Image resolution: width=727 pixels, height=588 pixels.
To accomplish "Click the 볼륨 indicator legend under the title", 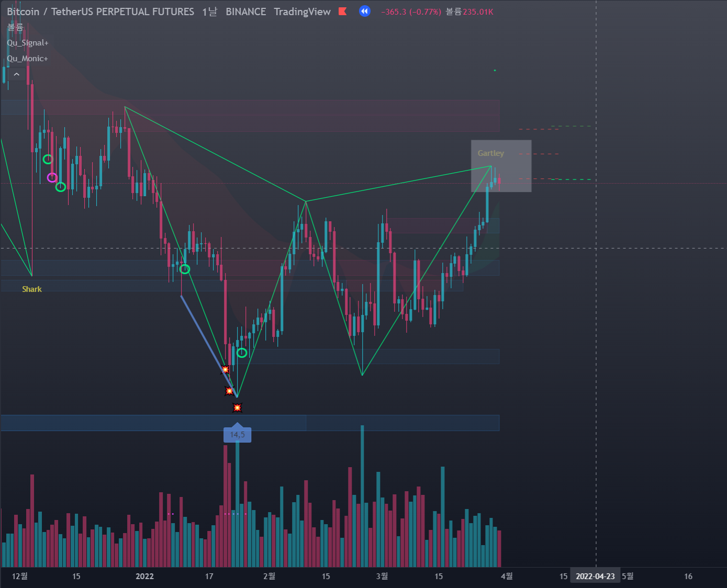I will (15, 27).
